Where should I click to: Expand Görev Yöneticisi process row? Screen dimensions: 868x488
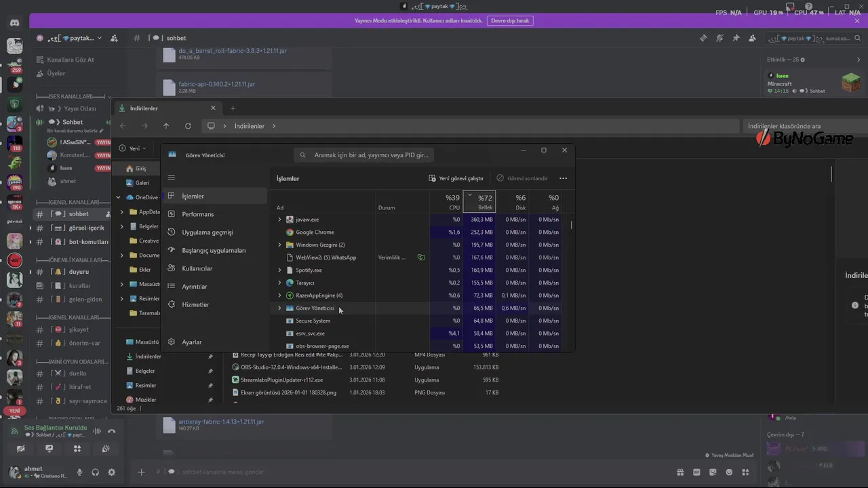pyautogui.click(x=279, y=308)
